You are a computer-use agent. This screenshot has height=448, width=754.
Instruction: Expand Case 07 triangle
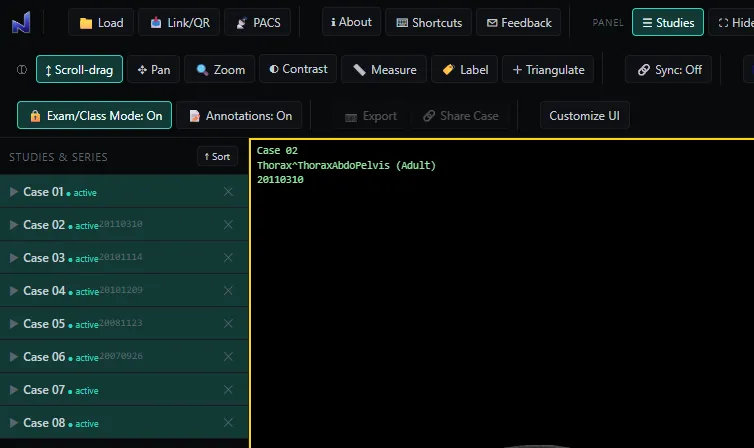tap(14, 389)
